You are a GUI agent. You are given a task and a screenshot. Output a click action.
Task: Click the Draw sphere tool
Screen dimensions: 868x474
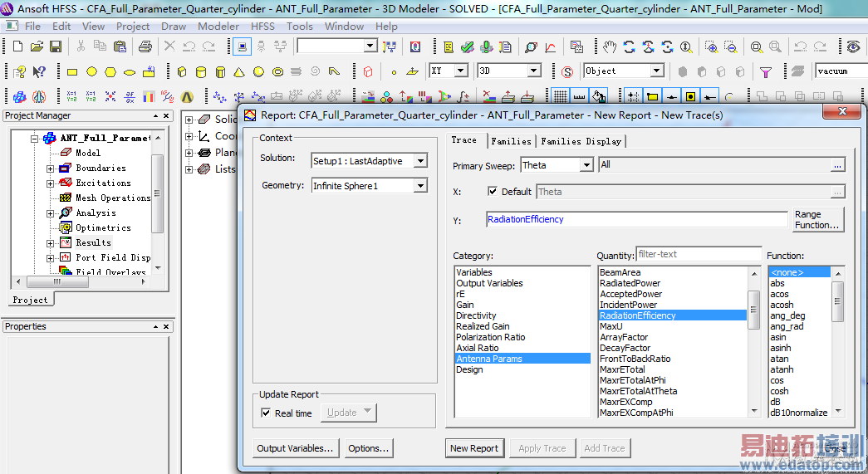tap(258, 72)
